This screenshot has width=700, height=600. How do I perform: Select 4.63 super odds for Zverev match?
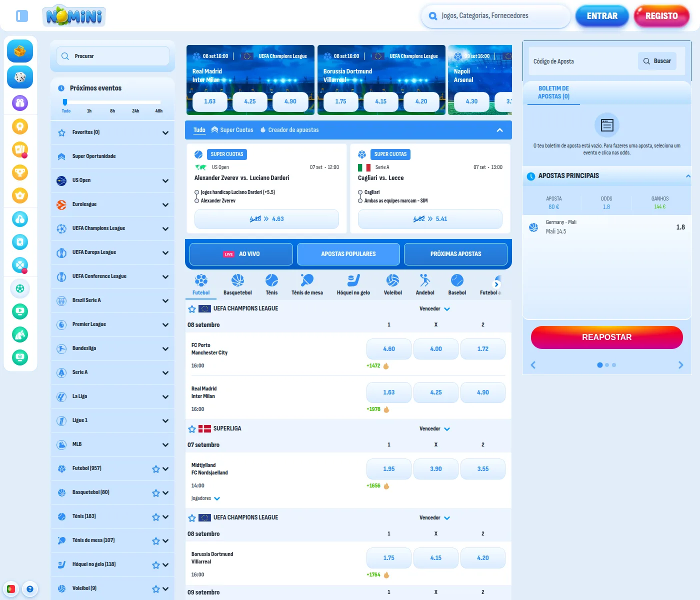point(266,219)
